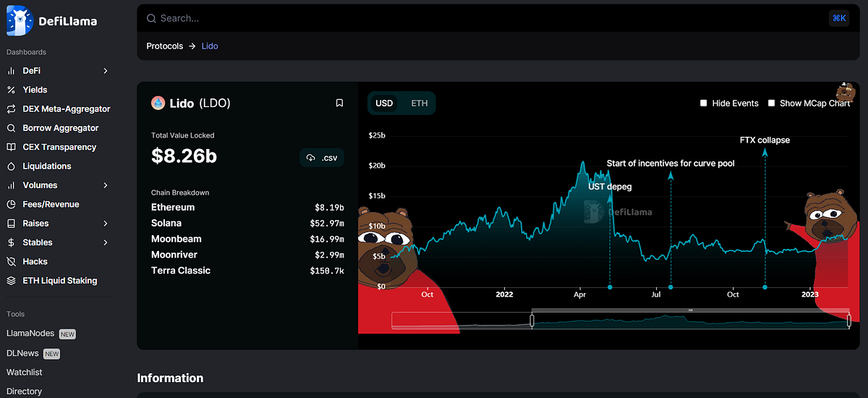Open the ETH Liquid Staking page
The height and width of the screenshot is (398, 868).
(60, 281)
